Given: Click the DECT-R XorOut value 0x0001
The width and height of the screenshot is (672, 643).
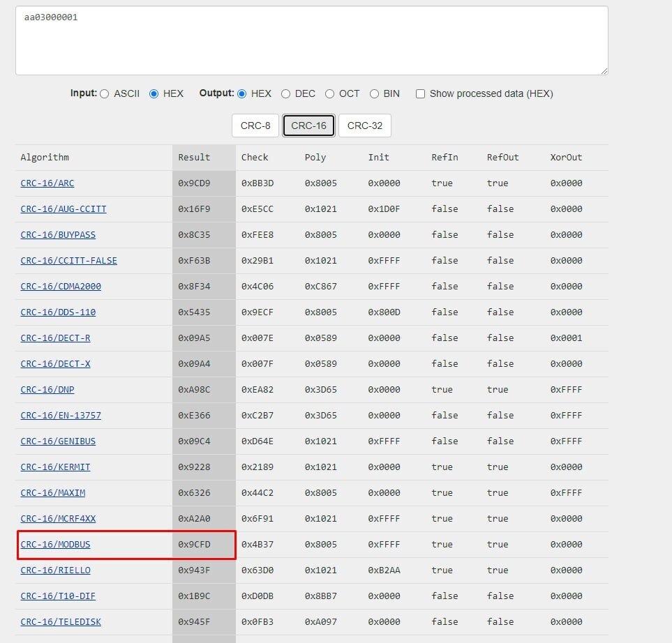Looking at the screenshot, I should 566,338.
